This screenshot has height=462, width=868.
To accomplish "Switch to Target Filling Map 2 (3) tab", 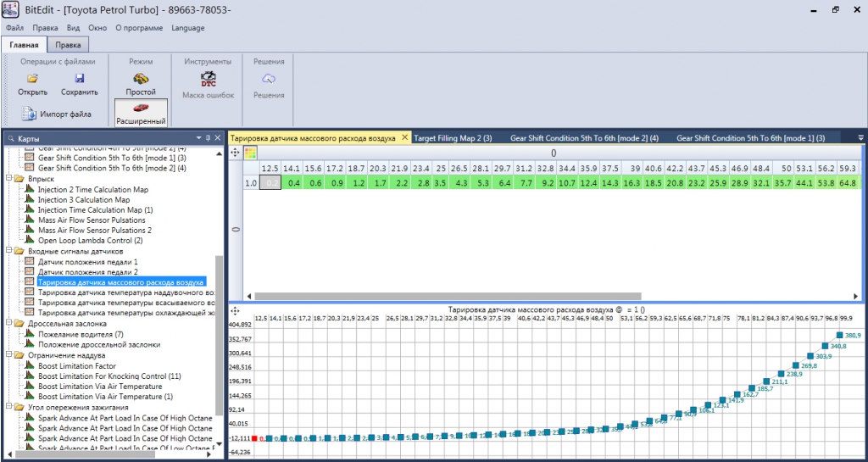I will coord(453,138).
